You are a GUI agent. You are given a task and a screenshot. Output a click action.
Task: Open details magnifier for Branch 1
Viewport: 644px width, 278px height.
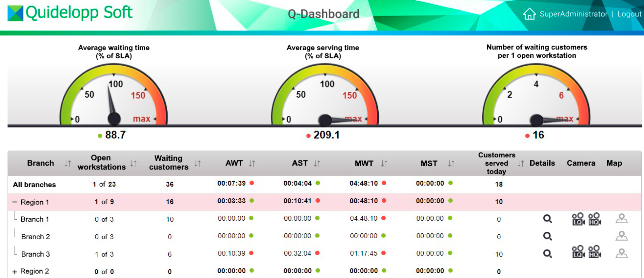coord(548,219)
